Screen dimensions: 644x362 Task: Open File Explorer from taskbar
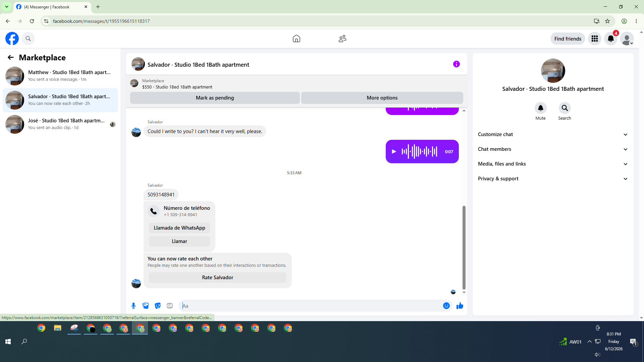click(58, 328)
